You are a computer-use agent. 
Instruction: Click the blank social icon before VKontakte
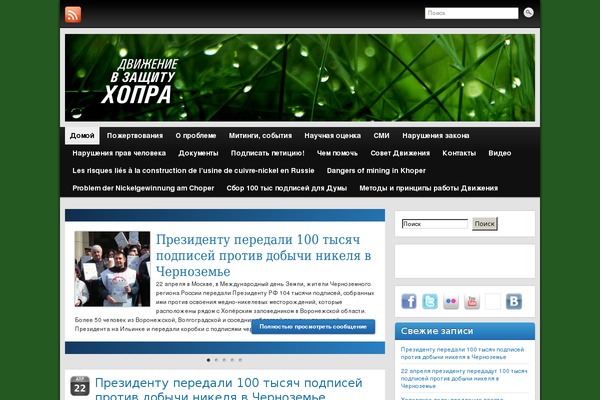coord(493,301)
